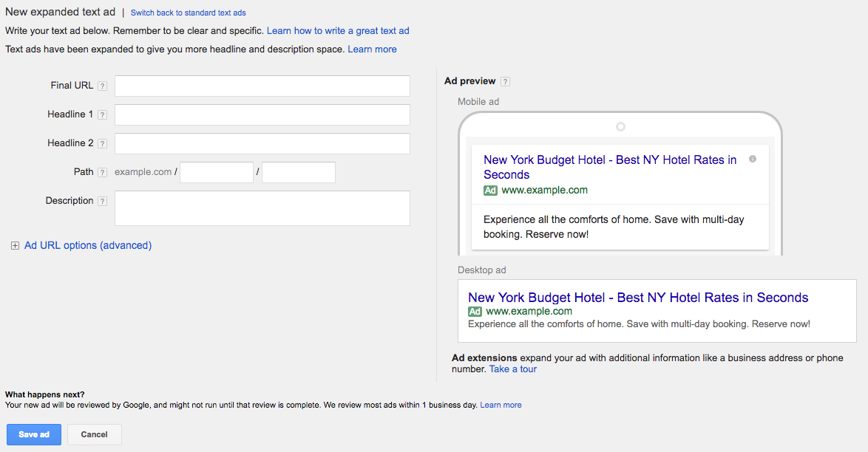Open Learn more about ad review
Image resolution: width=868 pixels, height=452 pixels.
(501, 405)
